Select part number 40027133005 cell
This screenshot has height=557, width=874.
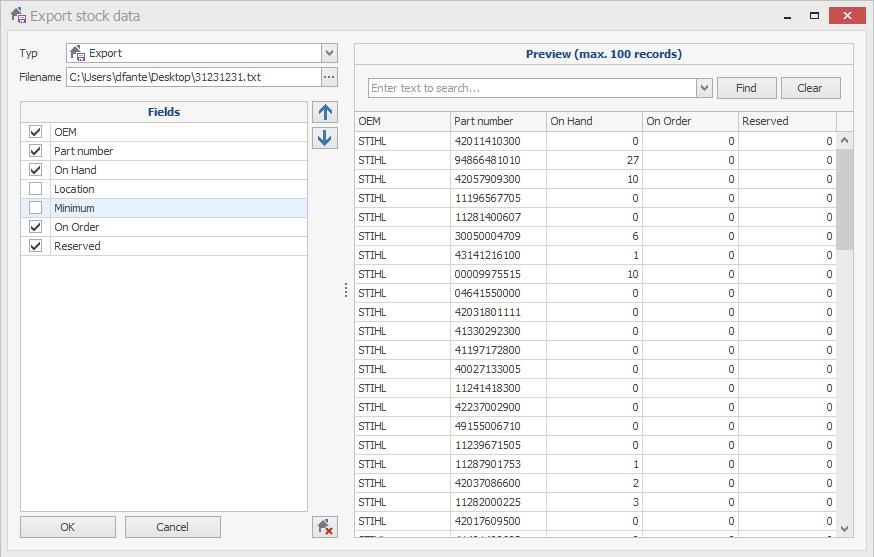click(x=498, y=369)
